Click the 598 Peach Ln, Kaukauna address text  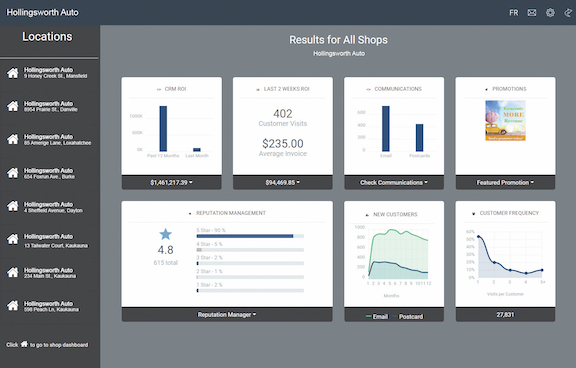[51, 310]
